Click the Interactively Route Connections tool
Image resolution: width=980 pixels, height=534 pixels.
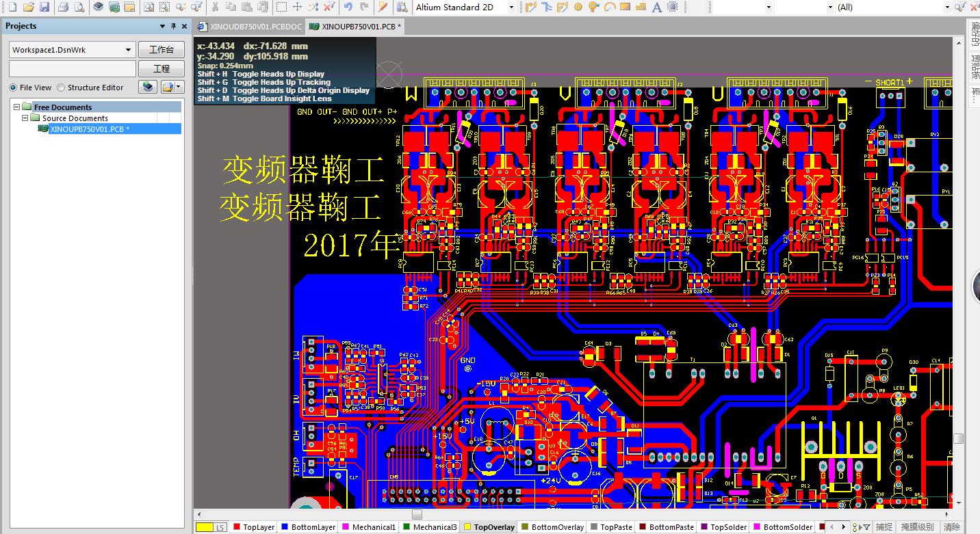coord(530,8)
